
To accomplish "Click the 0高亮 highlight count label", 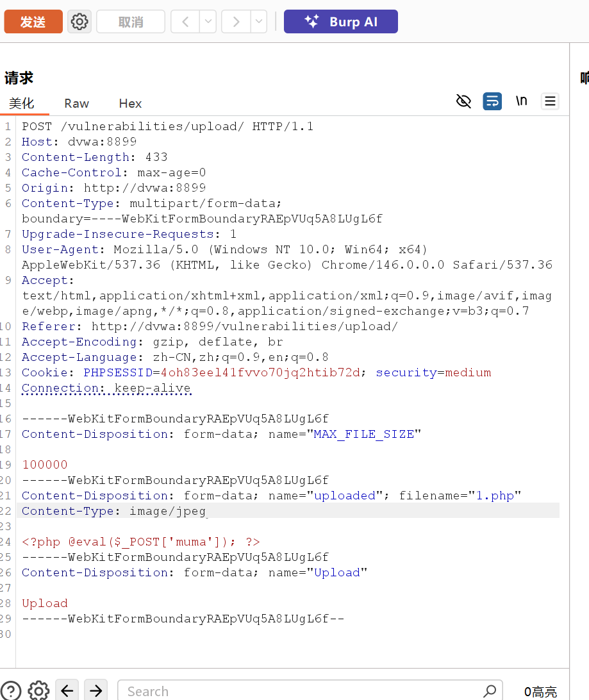I will point(540,692).
